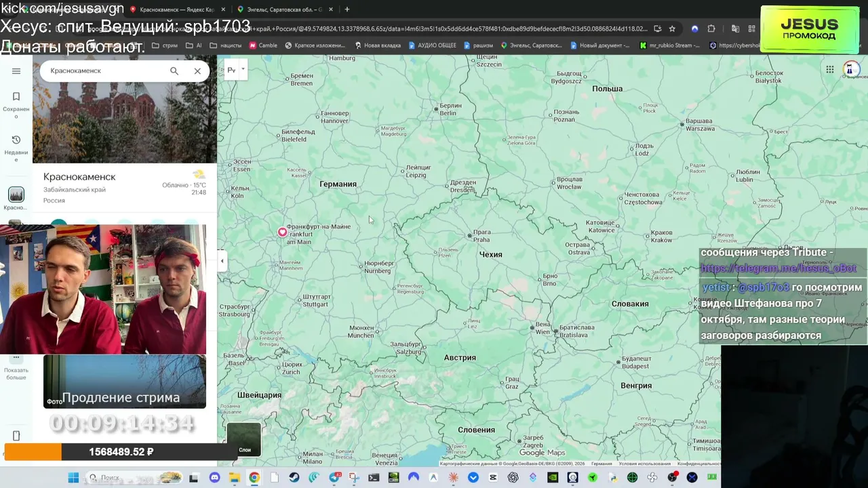This screenshot has height=488, width=868.
Task: Click the Чехия country label
Action: click(490, 255)
